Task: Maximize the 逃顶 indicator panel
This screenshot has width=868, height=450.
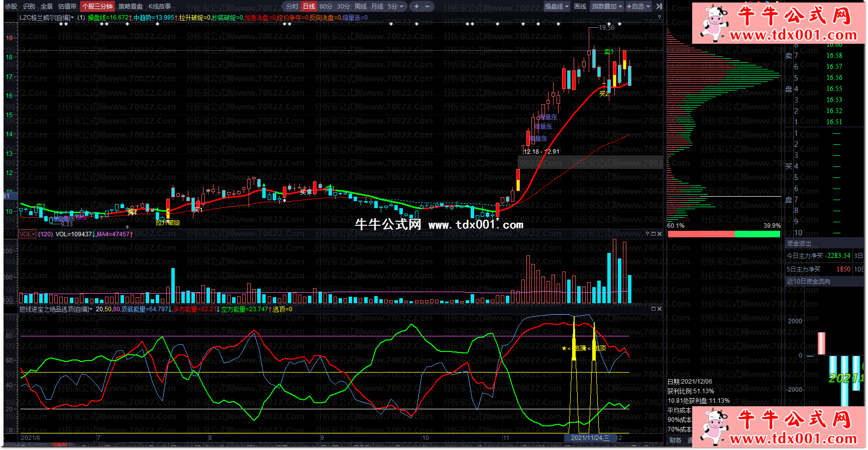Action: point(654,309)
